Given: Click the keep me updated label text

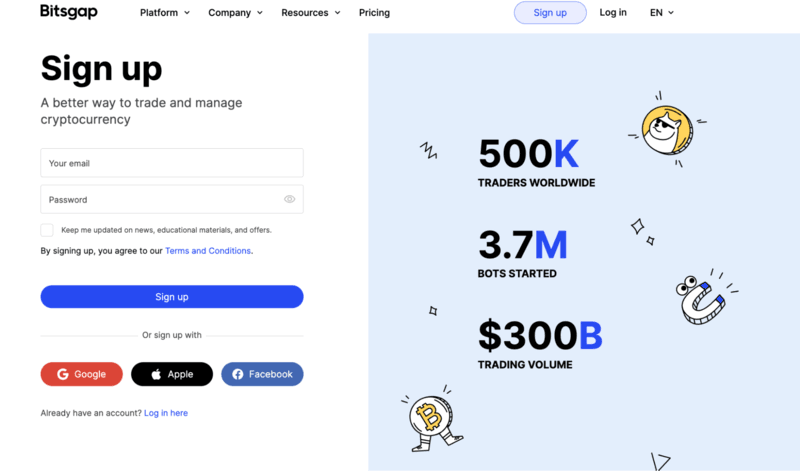Looking at the screenshot, I should (166, 230).
